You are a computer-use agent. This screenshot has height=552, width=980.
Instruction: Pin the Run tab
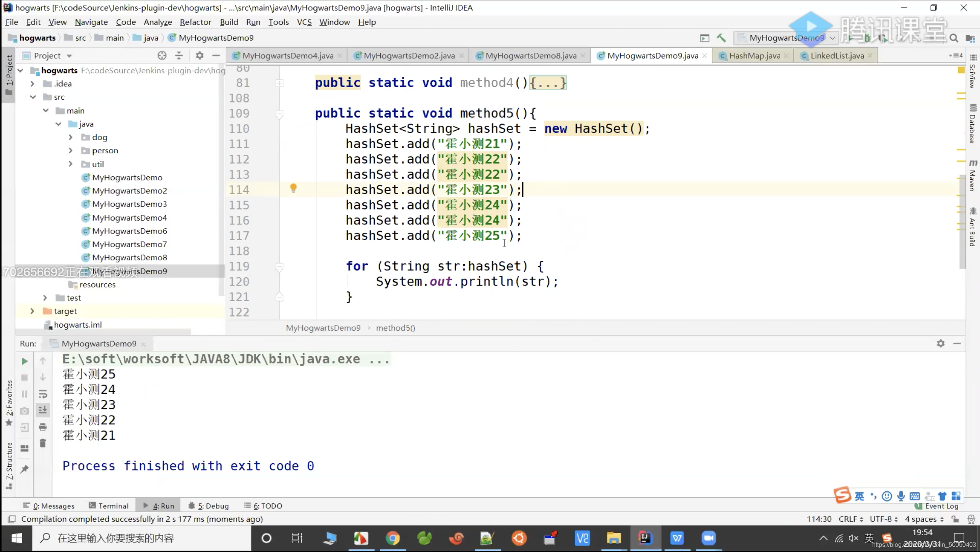[24, 469]
